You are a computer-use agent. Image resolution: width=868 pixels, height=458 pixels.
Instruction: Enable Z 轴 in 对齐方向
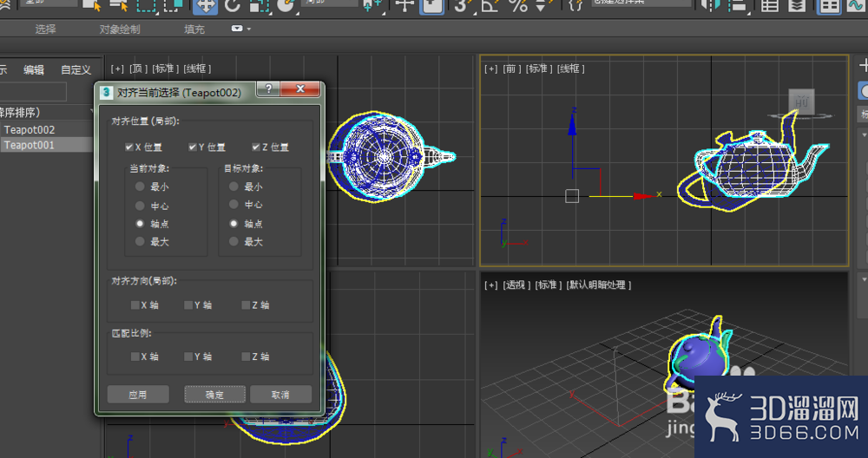tap(246, 304)
